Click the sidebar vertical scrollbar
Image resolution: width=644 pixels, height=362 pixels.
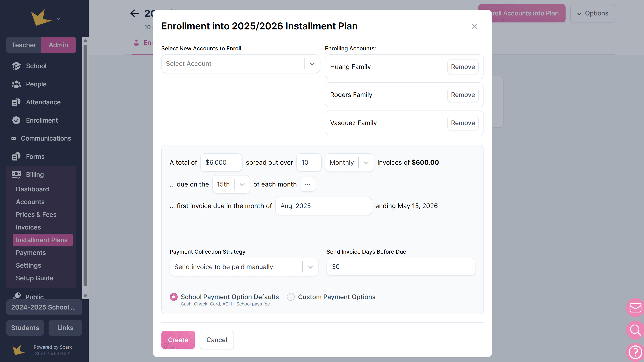click(x=85, y=165)
